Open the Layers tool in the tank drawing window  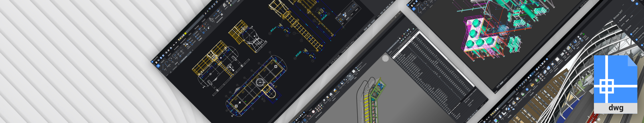point(226,6)
